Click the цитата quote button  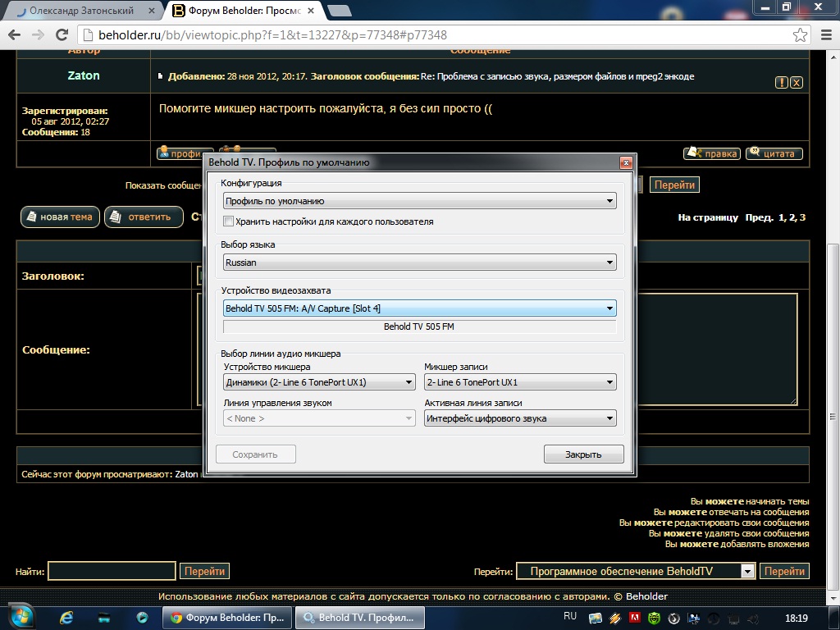tap(774, 153)
